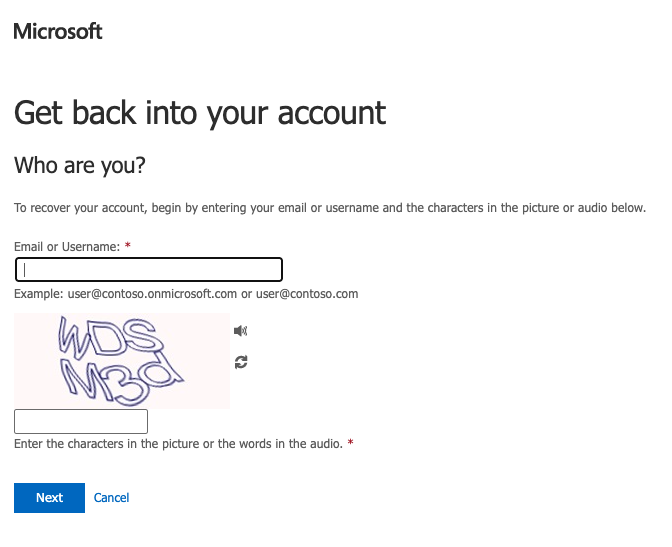Click the 'WDS' letters in the captcha
672x547 pixels.
pyautogui.click(x=111, y=338)
